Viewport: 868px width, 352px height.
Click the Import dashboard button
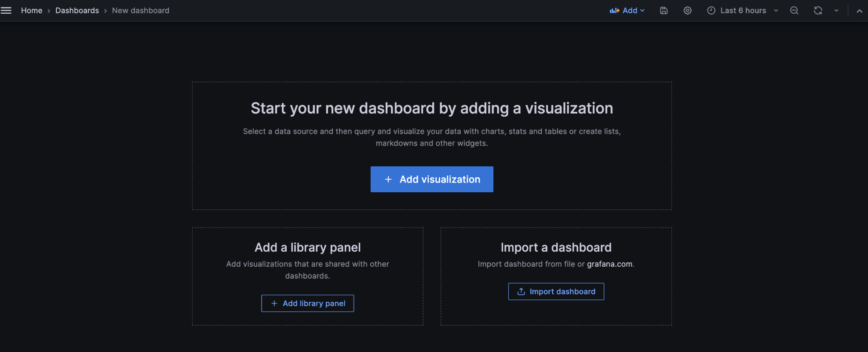click(556, 292)
